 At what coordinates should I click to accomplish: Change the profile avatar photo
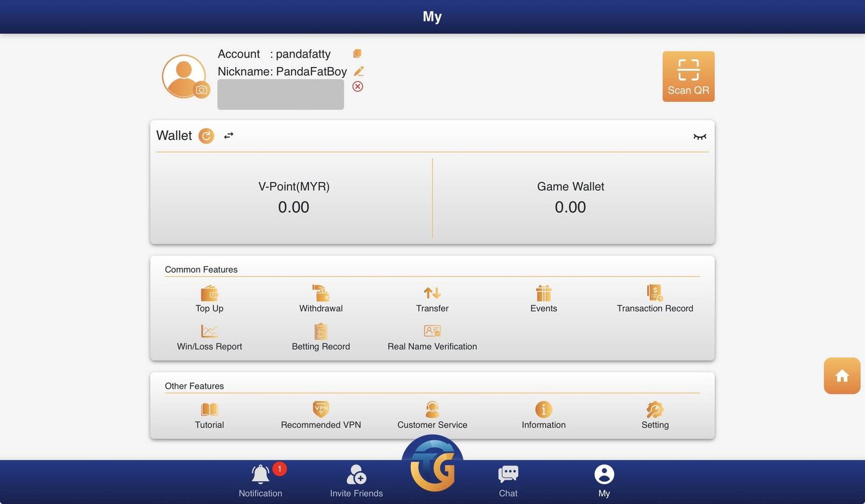pos(201,90)
